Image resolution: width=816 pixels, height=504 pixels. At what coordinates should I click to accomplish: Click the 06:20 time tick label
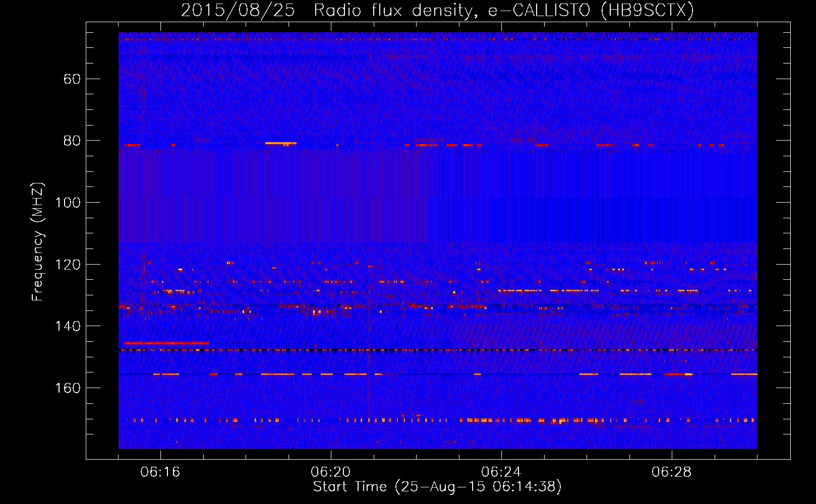(x=331, y=472)
